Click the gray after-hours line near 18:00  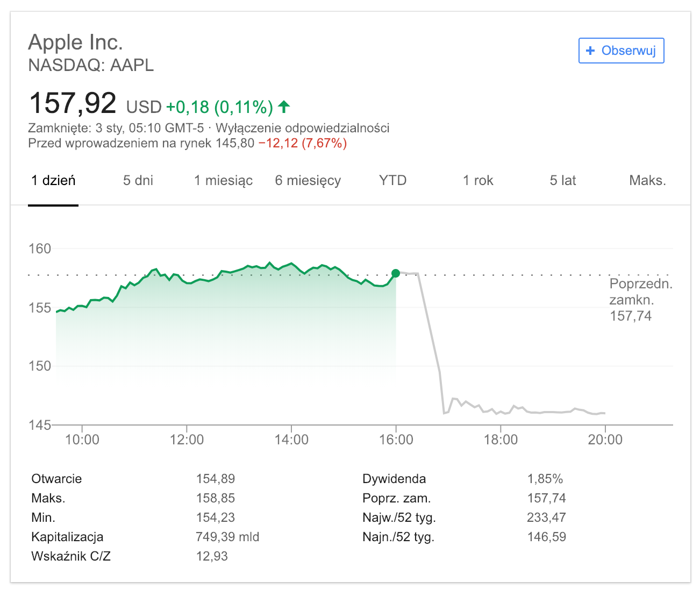click(x=501, y=413)
